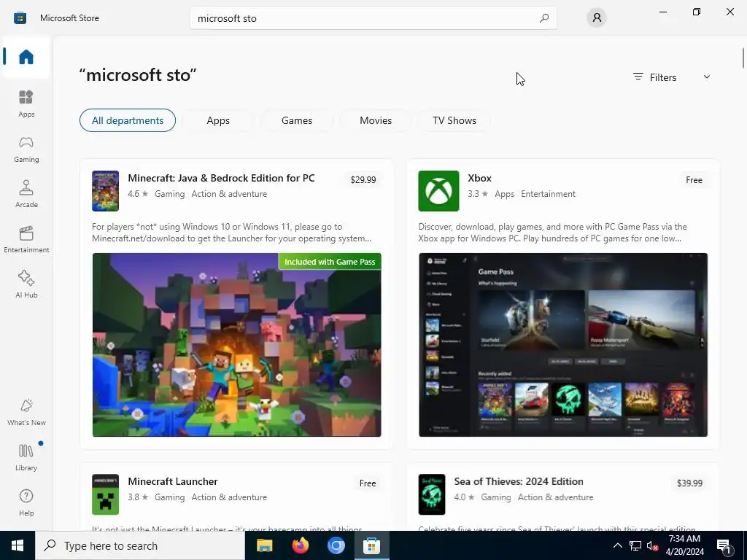Open File Explorer from the taskbar

point(264,545)
